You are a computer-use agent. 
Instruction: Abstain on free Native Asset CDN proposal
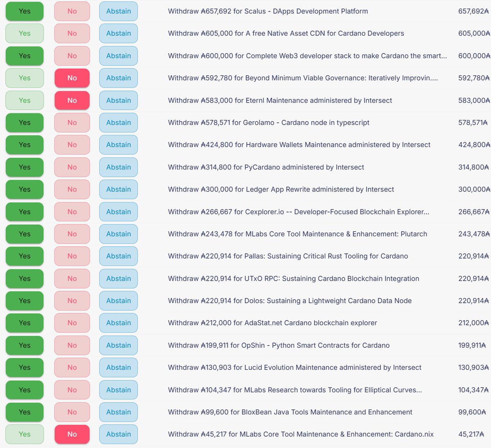click(119, 34)
